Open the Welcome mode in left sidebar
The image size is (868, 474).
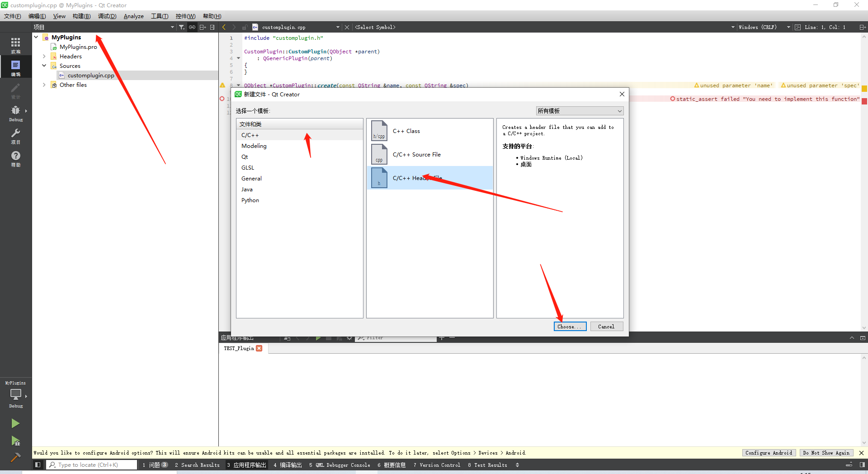(x=15, y=44)
